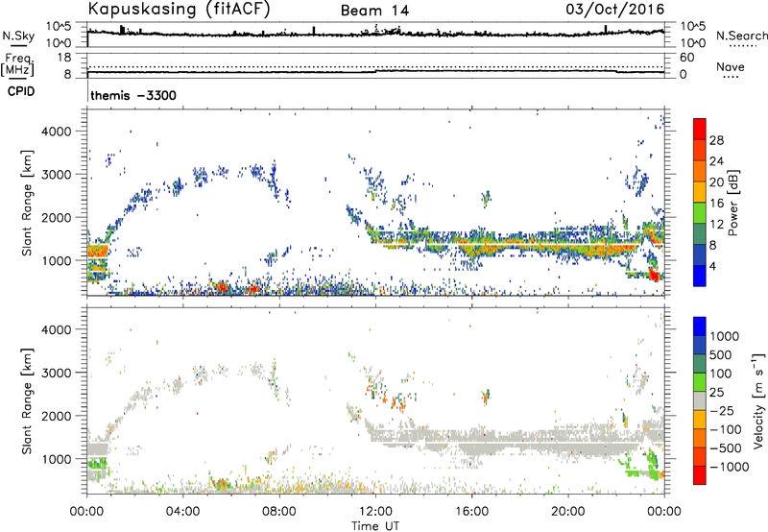Screen dimensions: 768x532
Task: Click the '2000' tick on power panel range axis
Action: pos(57,217)
